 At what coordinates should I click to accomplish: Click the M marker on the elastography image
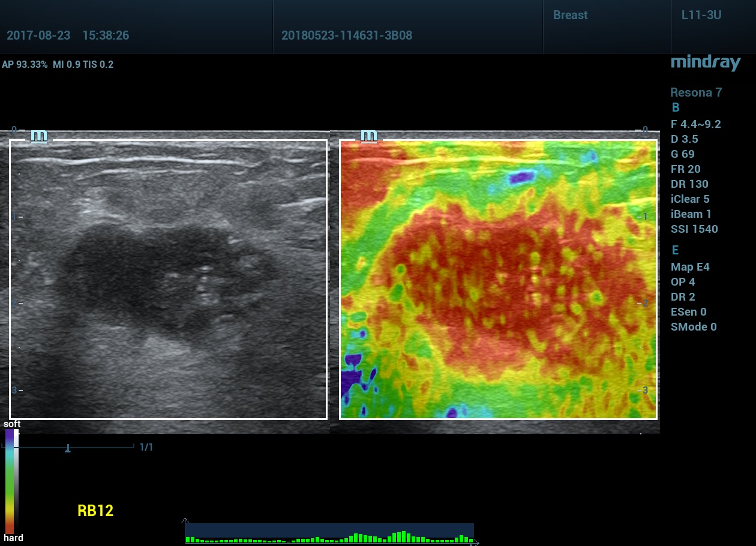pyautogui.click(x=369, y=136)
